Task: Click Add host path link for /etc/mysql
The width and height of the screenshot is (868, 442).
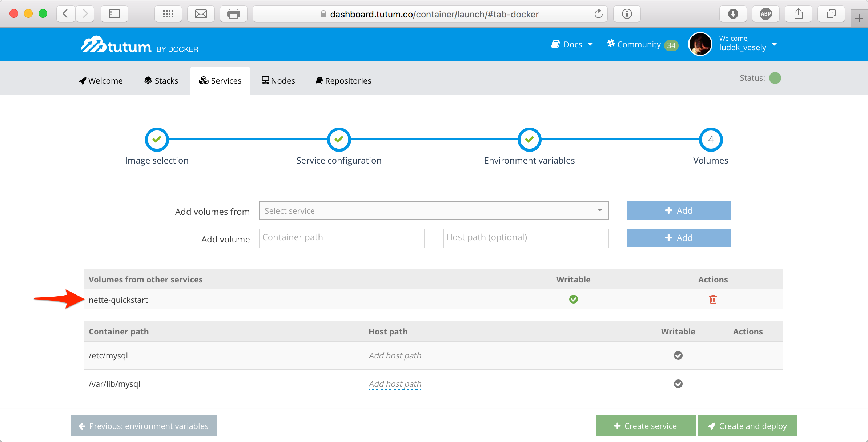Action: coord(394,355)
